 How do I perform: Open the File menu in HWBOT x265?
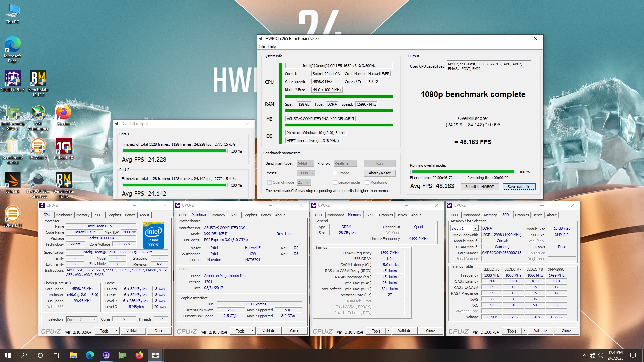(x=262, y=46)
